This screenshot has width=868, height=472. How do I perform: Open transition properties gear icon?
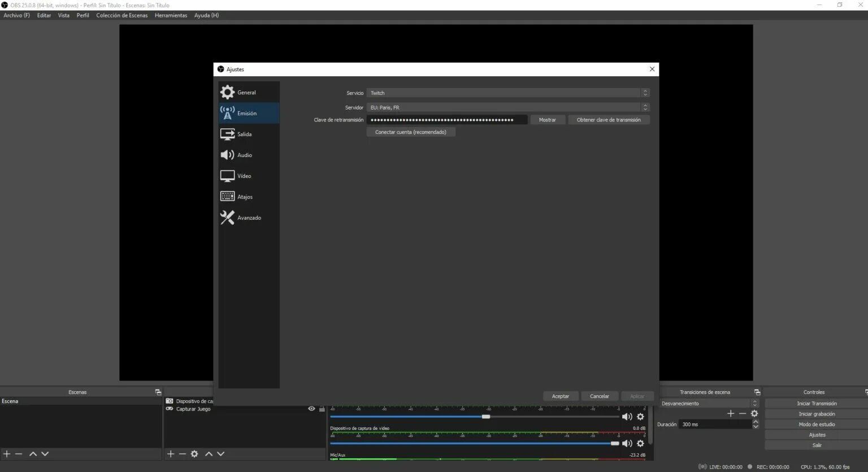click(x=754, y=414)
